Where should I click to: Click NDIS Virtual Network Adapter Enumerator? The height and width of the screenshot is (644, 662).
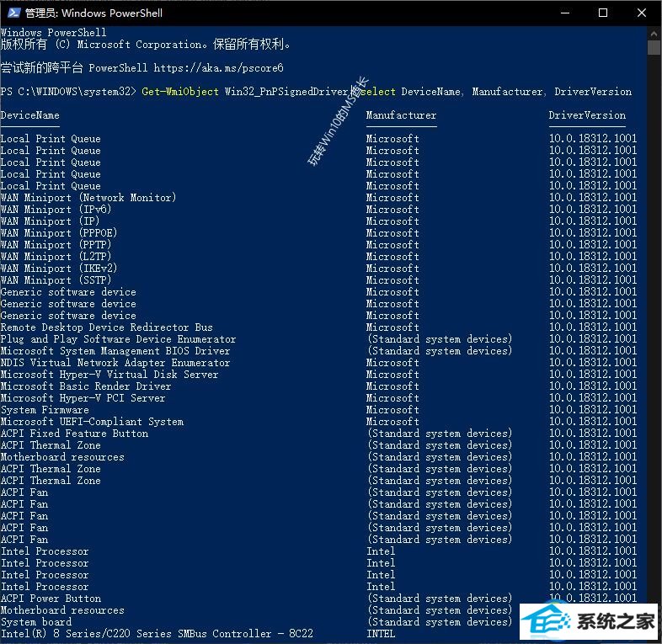[x=115, y=363]
